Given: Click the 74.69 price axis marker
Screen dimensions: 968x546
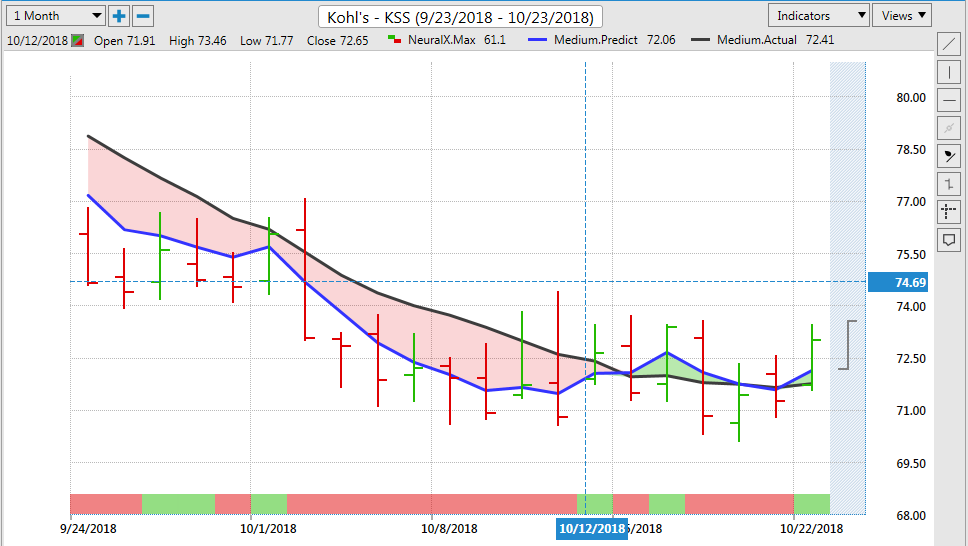Looking at the screenshot, I should [x=898, y=282].
